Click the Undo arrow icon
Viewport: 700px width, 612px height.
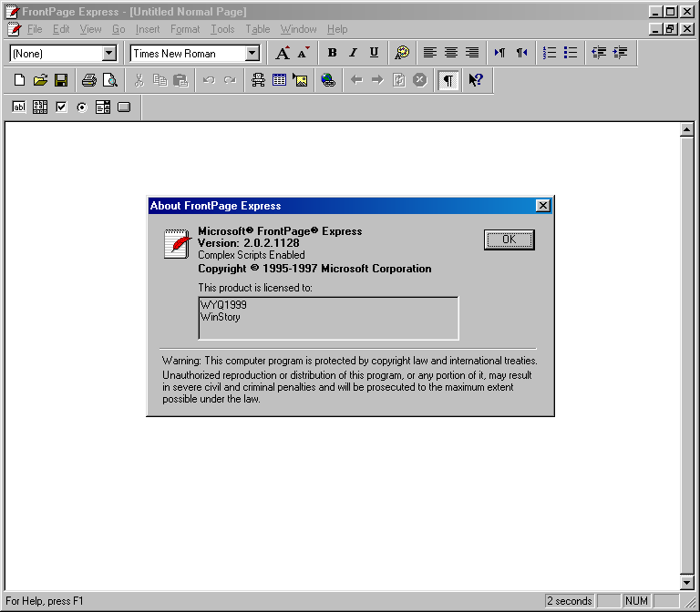(209, 80)
